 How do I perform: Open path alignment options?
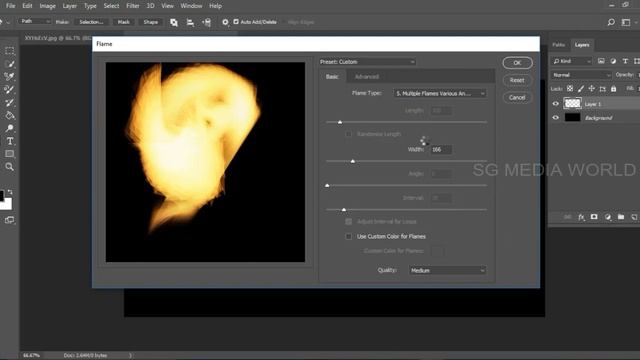[x=190, y=22]
